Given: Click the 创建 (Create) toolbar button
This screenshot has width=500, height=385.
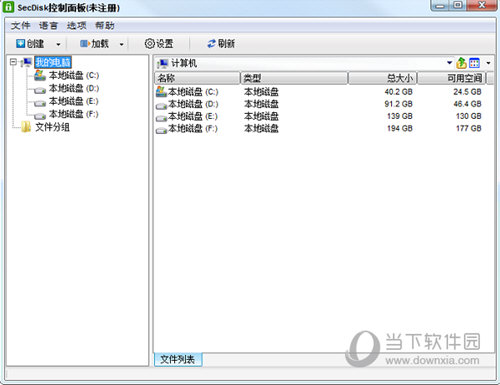Looking at the screenshot, I should pos(30,44).
